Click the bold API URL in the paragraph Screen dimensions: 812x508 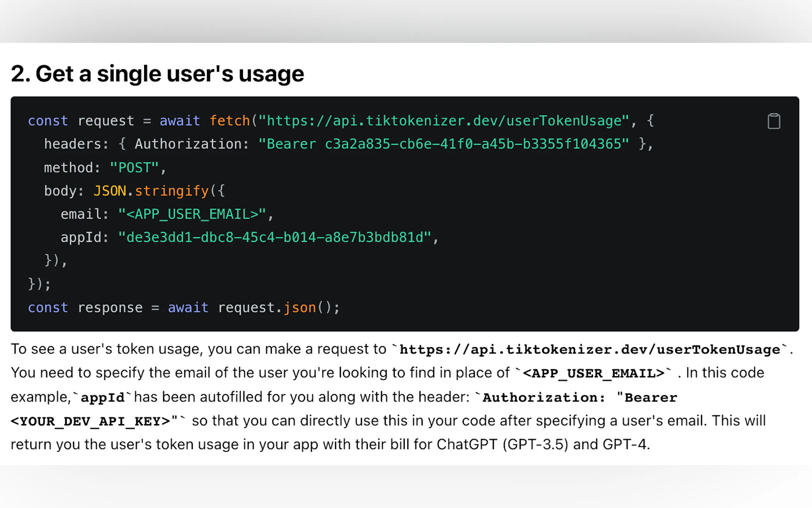point(589,349)
